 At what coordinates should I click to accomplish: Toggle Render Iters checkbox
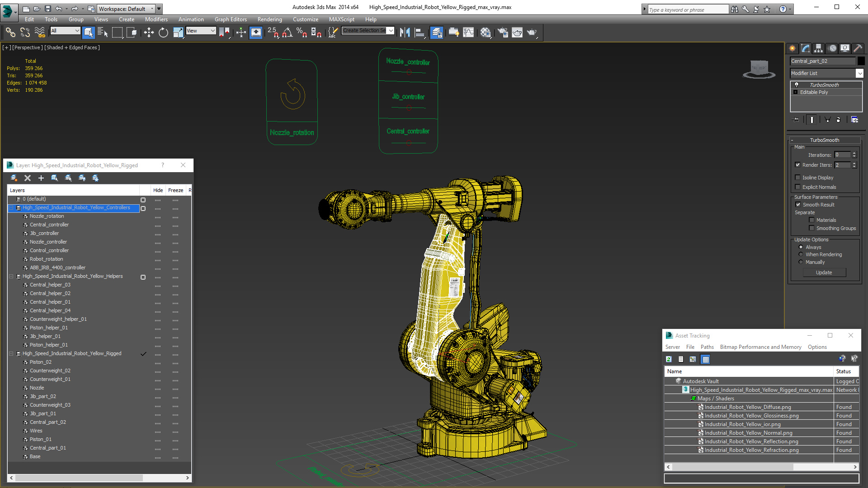click(x=797, y=165)
